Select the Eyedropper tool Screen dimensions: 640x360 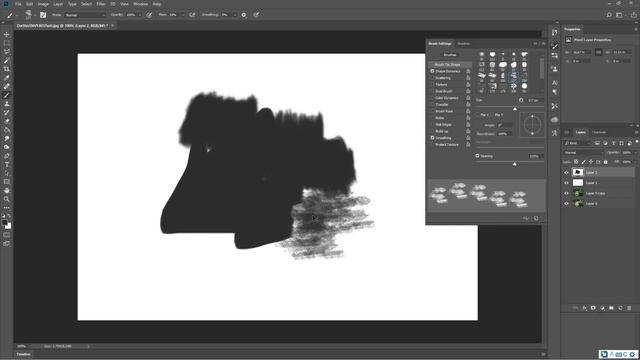pos(7,78)
